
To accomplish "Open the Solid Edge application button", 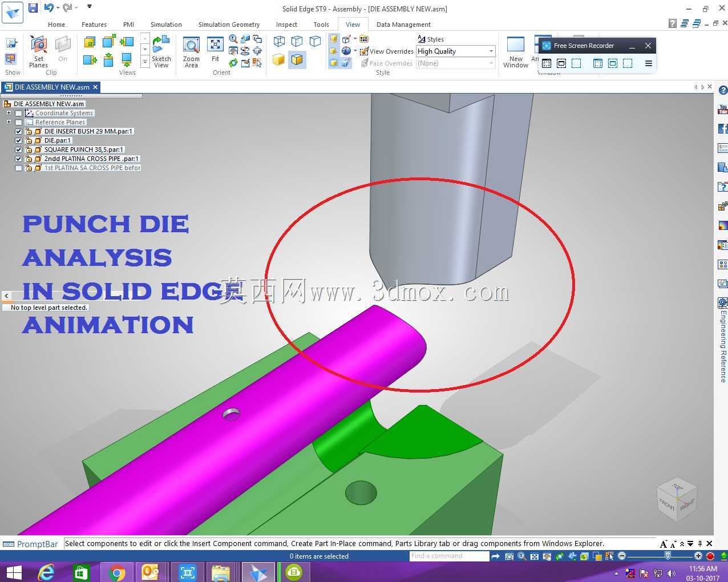I will 13,12.
